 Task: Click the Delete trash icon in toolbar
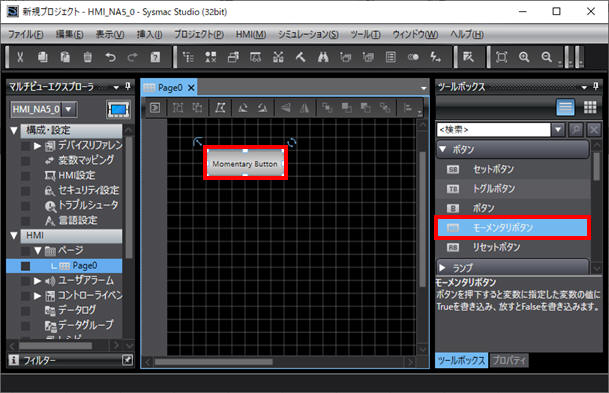(x=88, y=57)
